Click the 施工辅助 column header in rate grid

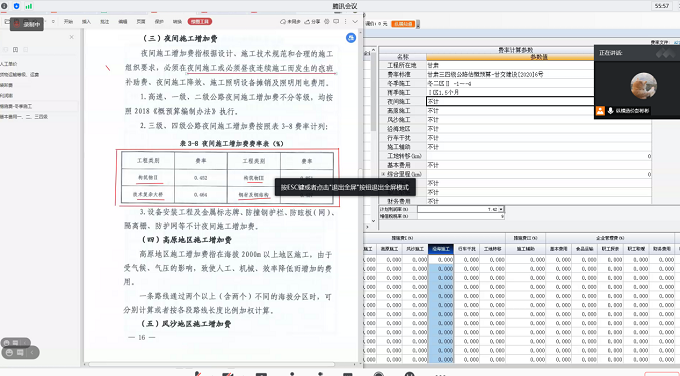[526, 249]
